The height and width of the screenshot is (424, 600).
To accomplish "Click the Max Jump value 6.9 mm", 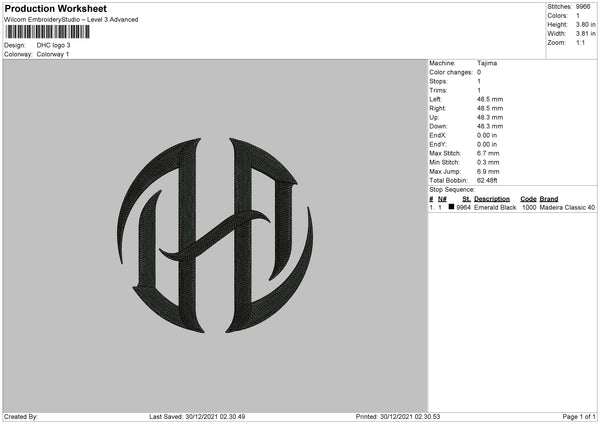I will (x=488, y=172).
